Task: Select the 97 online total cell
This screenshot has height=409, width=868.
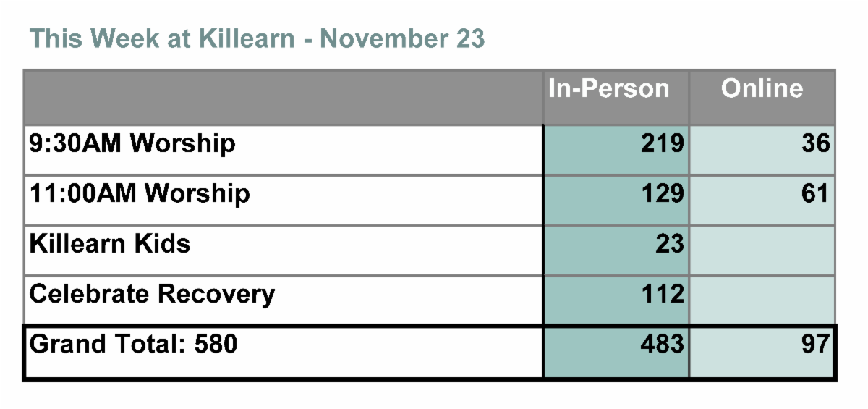Action: [815, 344]
